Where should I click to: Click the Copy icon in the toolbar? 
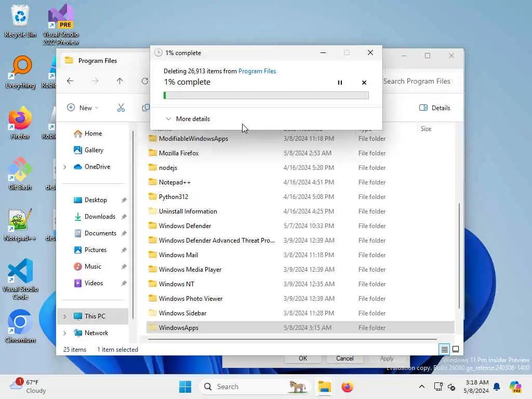[x=145, y=108]
